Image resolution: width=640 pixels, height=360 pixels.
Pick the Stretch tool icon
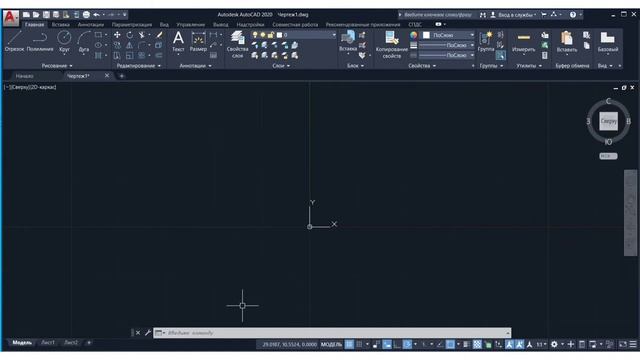pos(117,55)
